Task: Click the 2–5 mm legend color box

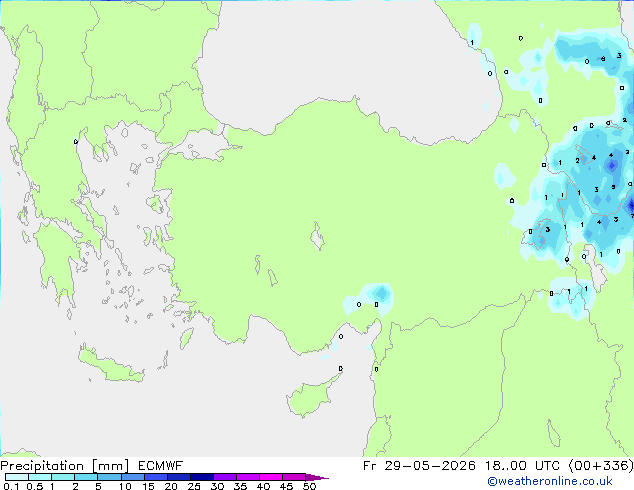Action: [x=86, y=477]
